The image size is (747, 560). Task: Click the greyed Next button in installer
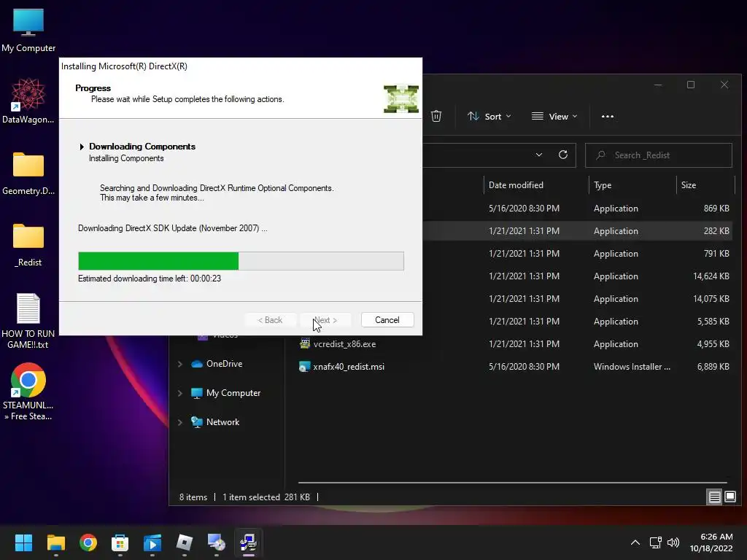click(326, 320)
